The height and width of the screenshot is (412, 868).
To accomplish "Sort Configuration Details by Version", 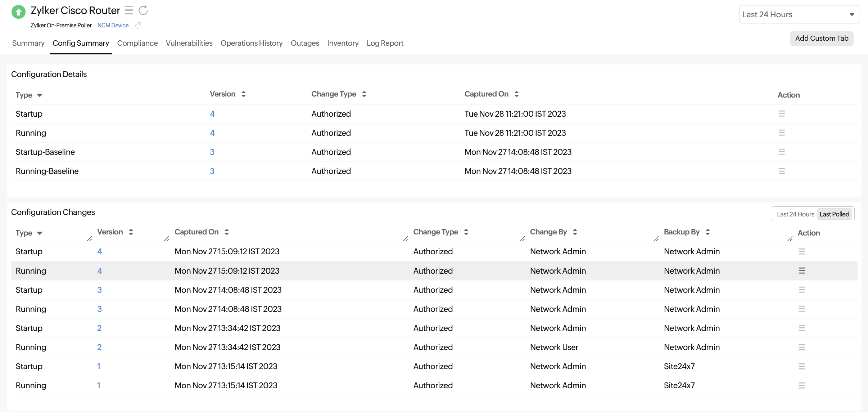I will coord(244,94).
